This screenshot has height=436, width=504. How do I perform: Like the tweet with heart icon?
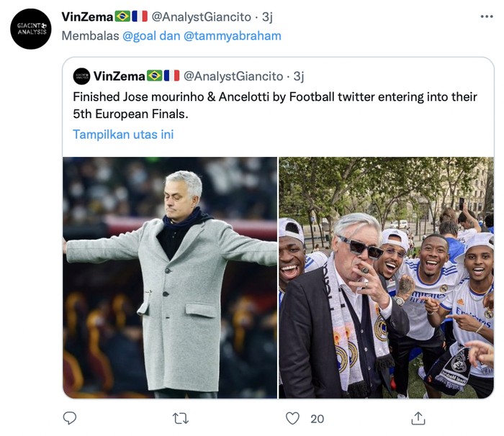tap(292, 418)
